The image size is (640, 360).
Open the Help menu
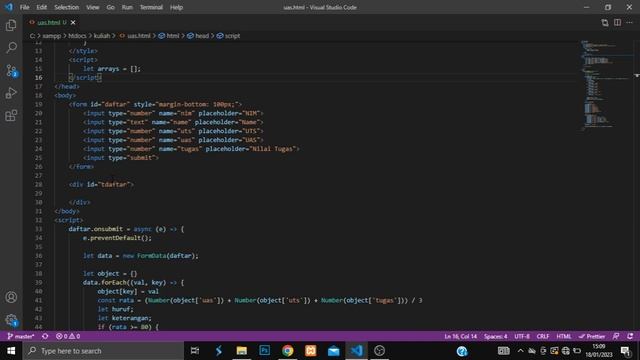pos(176,7)
